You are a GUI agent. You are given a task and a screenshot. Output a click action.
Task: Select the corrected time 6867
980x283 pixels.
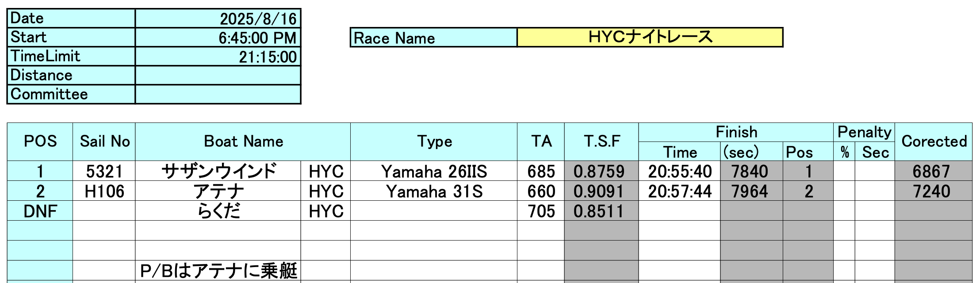(x=933, y=171)
